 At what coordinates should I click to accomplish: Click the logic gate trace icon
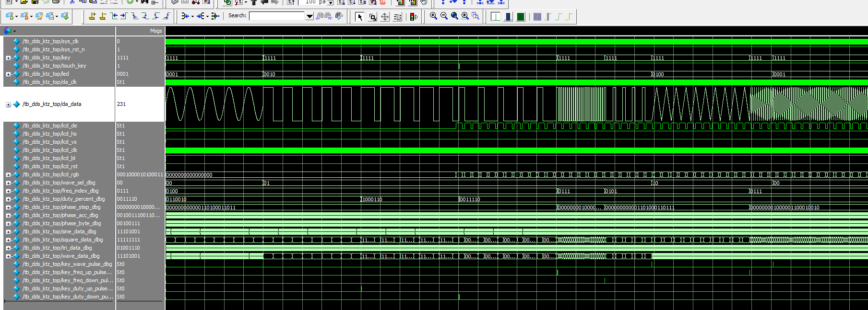[x=215, y=16]
